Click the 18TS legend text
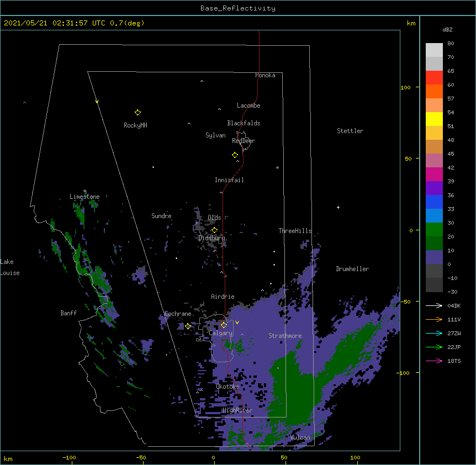This screenshot has width=476, height=465. tap(454, 361)
